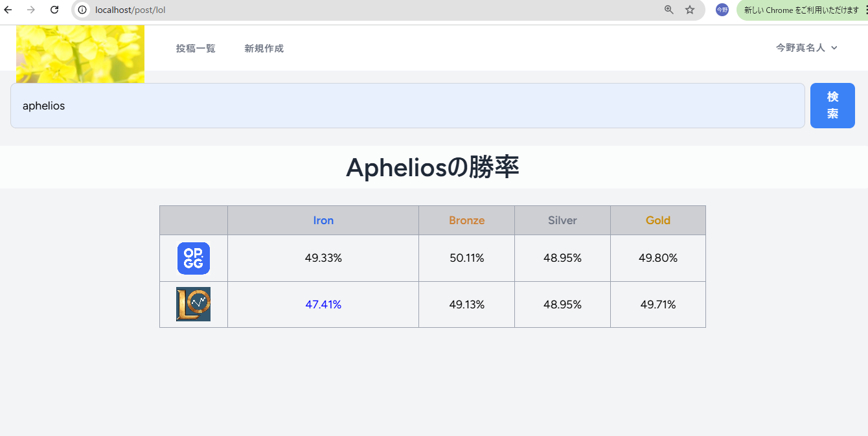Reload the page with refresh icon
The width and height of the screenshot is (868, 436).
pyautogui.click(x=54, y=10)
